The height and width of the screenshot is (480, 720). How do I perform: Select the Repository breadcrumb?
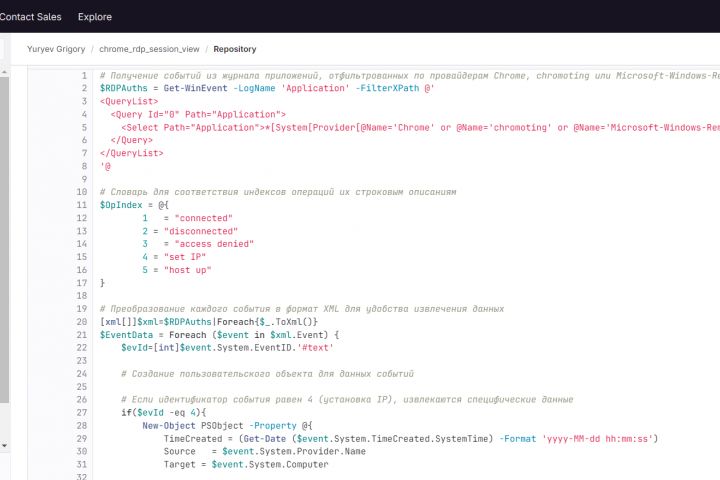(235, 49)
